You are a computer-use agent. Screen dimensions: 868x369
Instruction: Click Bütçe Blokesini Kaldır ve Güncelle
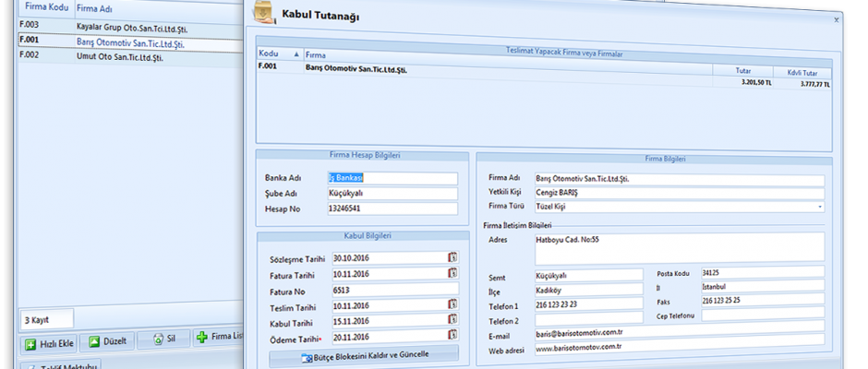pos(366,356)
